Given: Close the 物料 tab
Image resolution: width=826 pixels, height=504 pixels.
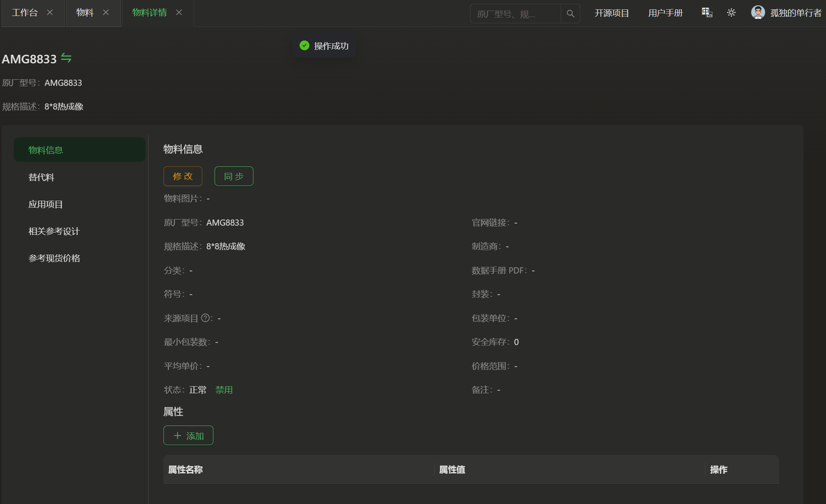Looking at the screenshot, I should point(106,13).
